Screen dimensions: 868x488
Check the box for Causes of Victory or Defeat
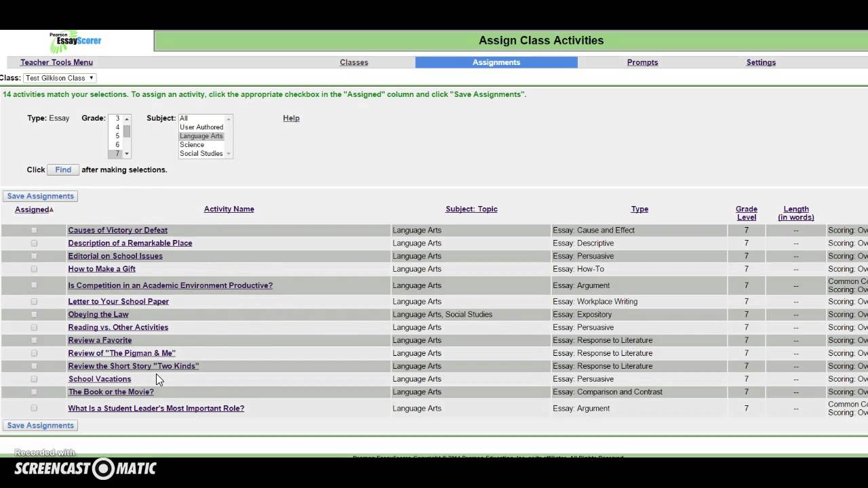pyautogui.click(x=34, y=230)
